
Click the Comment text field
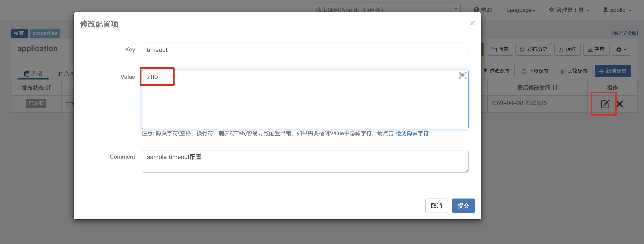pyautogui.click(x=305, y=161)
